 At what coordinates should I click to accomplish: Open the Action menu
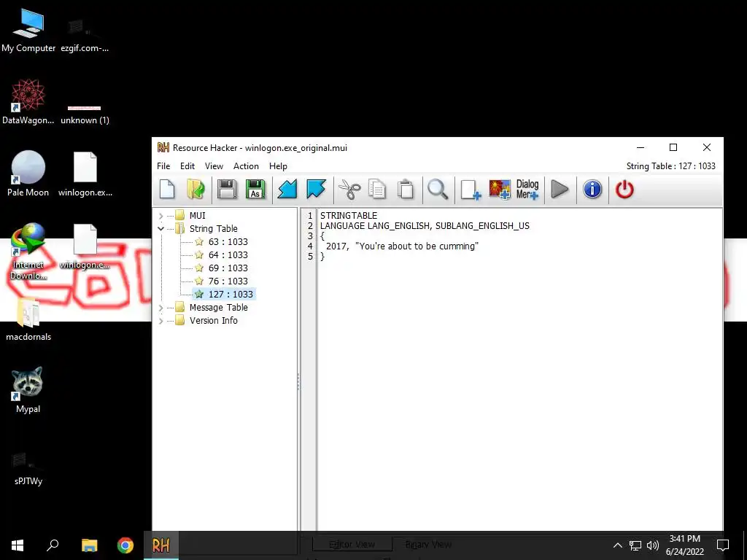[x=246, y=166]
